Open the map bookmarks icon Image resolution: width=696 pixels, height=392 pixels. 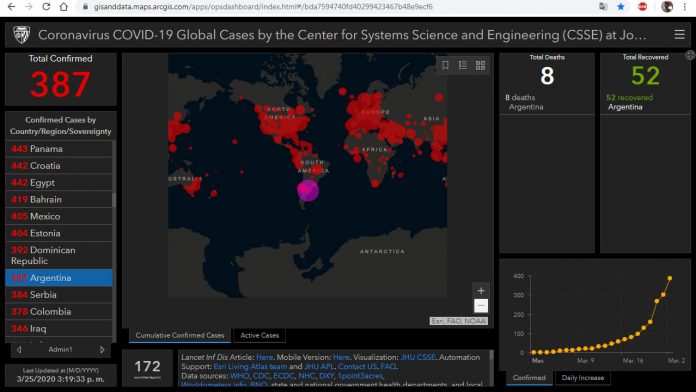(445, 65)
